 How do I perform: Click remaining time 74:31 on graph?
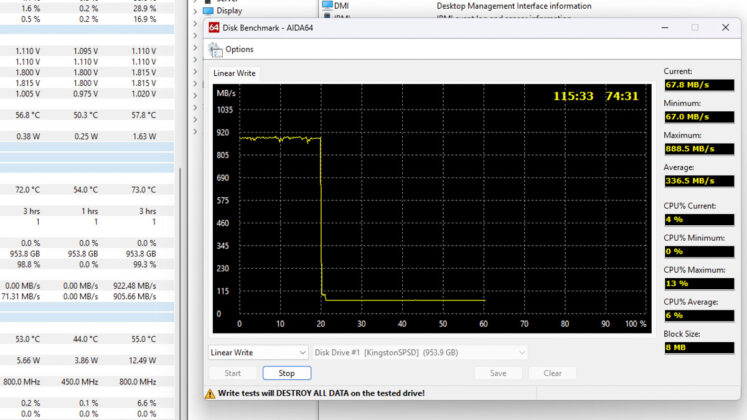622,96
